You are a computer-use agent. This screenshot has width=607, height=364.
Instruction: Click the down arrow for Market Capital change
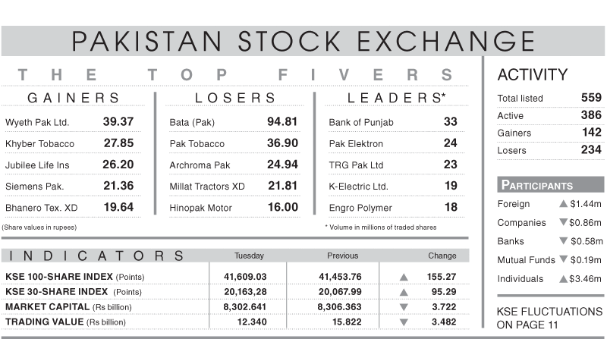(404, 307)
